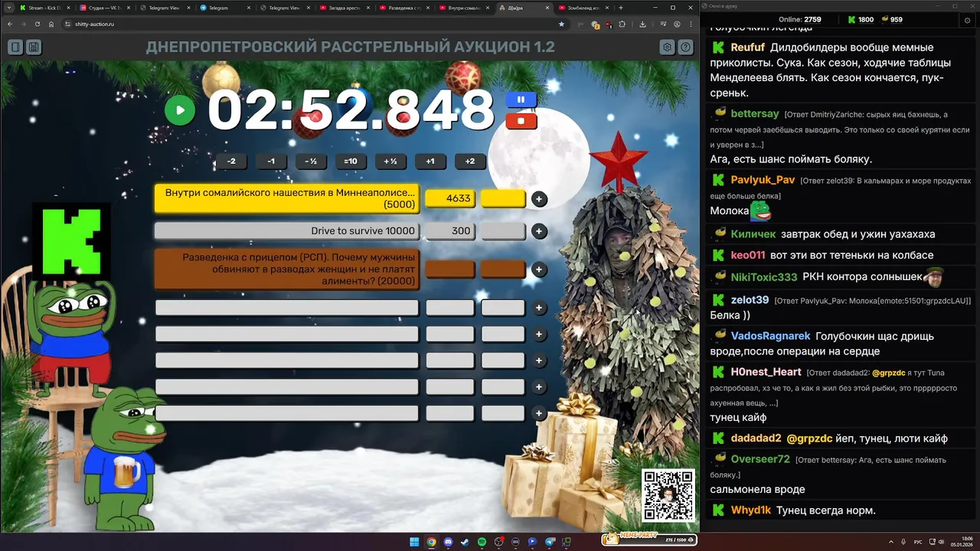The image size is (980, 551).
Task: Open Chrome from the taskbar
Action: [x=431, y=542]
